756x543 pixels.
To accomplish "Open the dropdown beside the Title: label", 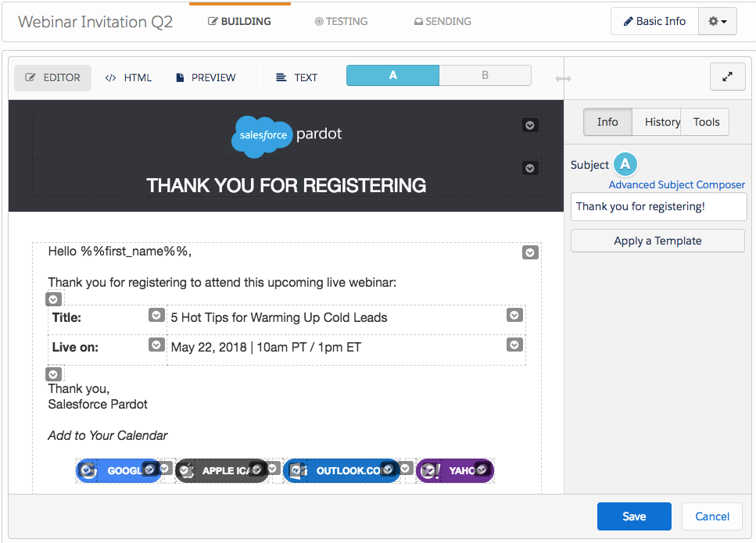I will (x=156, y=315).
